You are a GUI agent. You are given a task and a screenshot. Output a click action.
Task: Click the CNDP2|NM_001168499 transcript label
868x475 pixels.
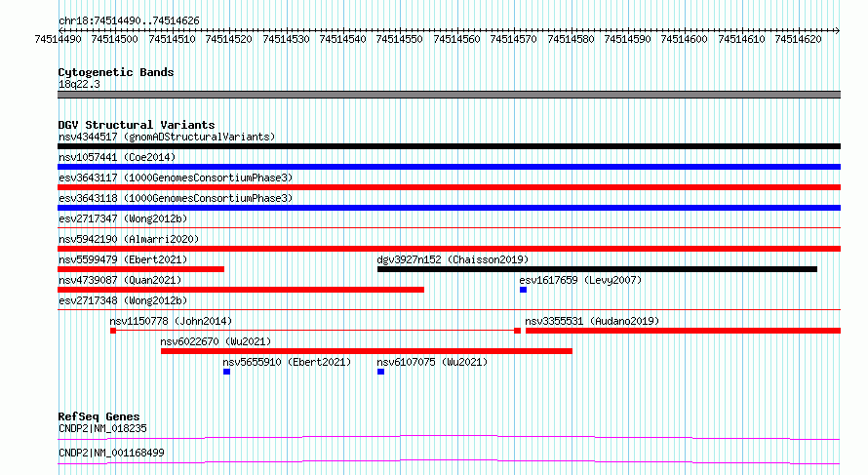(111, 453)
